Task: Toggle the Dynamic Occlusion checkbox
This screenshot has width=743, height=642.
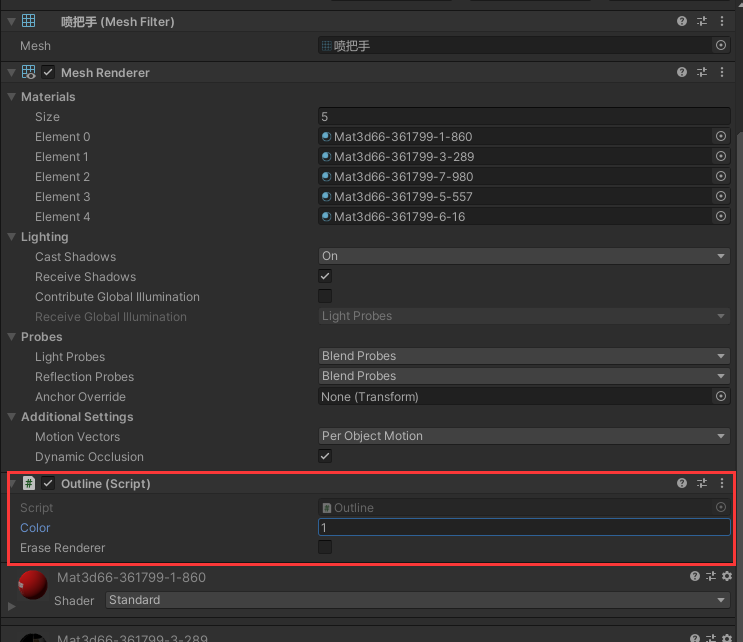Action: click(x=325, y=456)
